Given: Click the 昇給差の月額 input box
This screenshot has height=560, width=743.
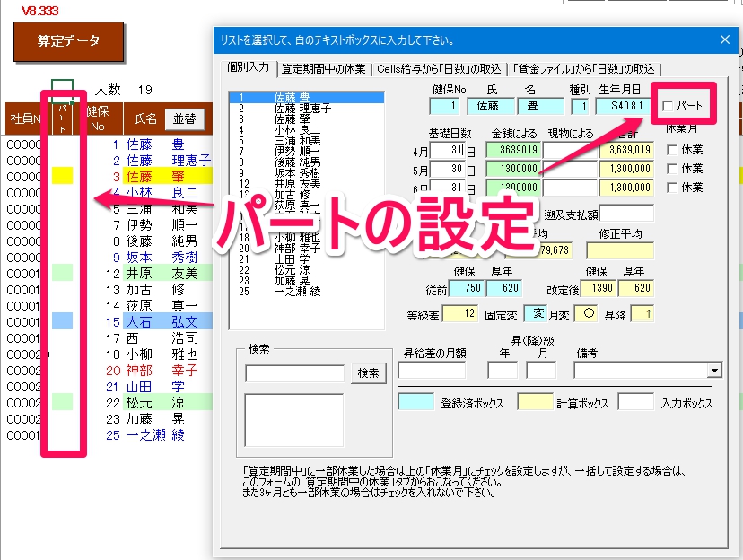Looking at the screenshot, I should point(432,371).
